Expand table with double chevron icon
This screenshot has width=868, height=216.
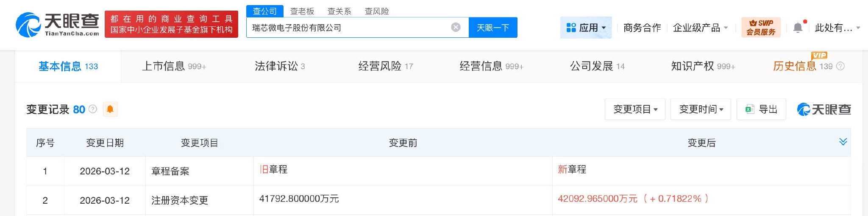point(843,142)
